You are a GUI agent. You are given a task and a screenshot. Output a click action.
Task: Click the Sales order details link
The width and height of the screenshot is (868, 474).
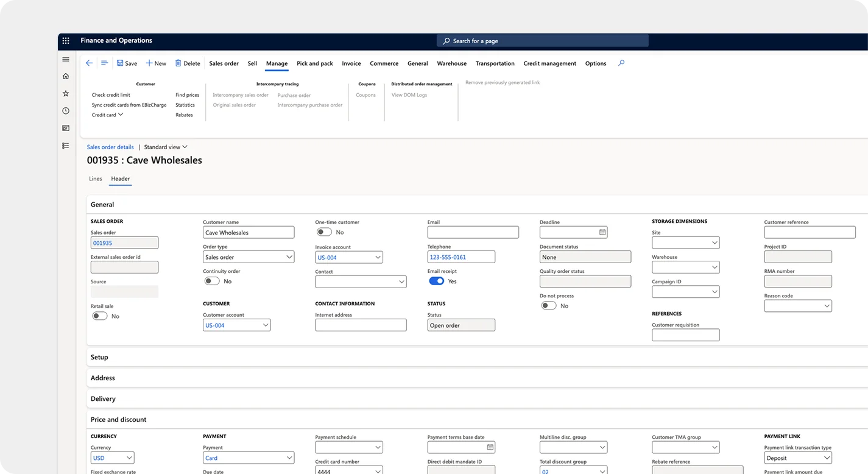point(110,147)
